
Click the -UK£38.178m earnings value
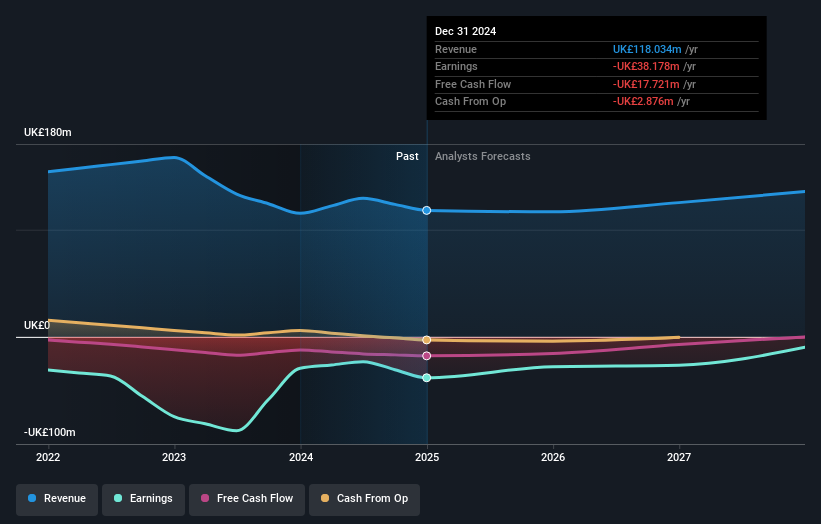[646, 66]
